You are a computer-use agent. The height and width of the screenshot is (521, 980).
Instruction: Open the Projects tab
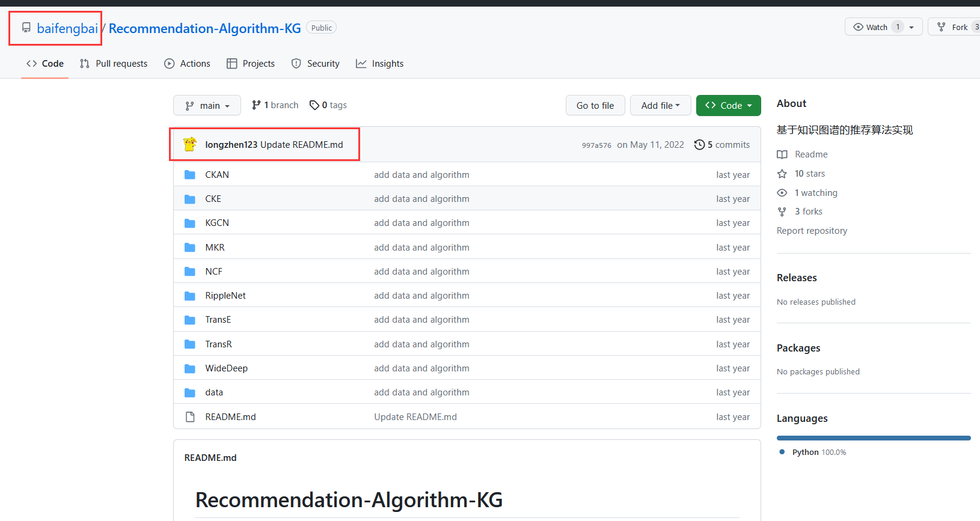point(251,64)
